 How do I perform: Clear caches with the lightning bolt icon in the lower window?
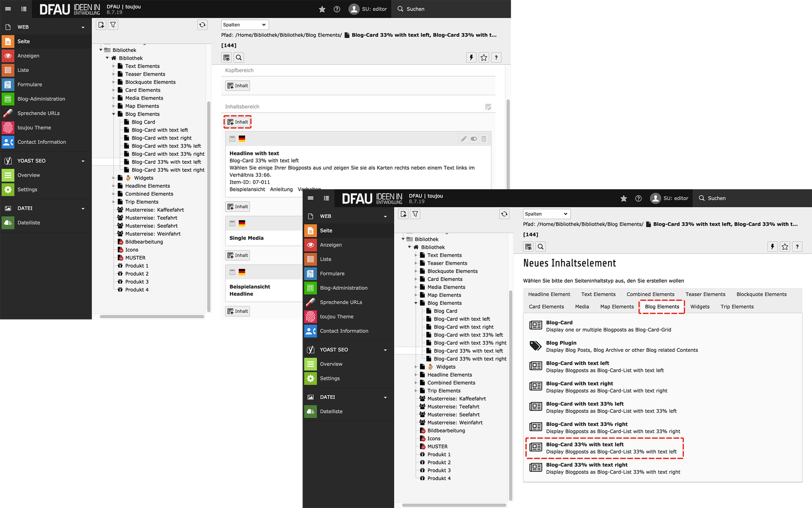tap(772, 247)
